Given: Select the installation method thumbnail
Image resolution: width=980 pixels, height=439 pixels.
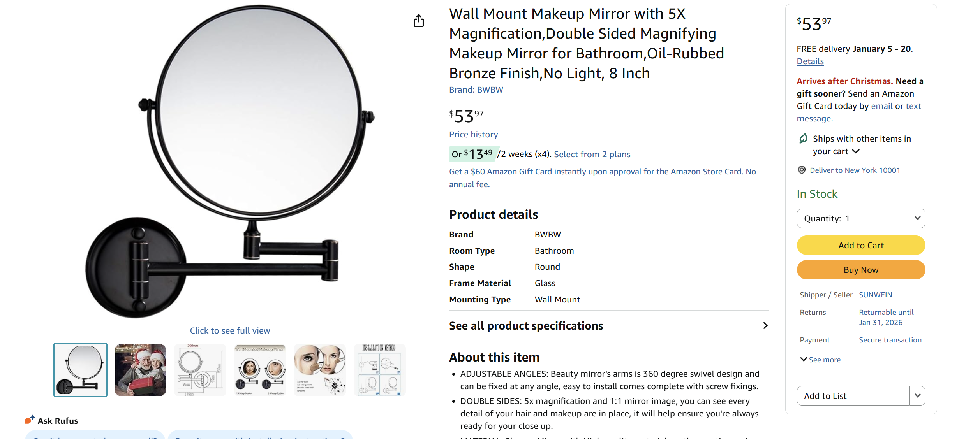Looking at the screenshot, I should [379, 370].
